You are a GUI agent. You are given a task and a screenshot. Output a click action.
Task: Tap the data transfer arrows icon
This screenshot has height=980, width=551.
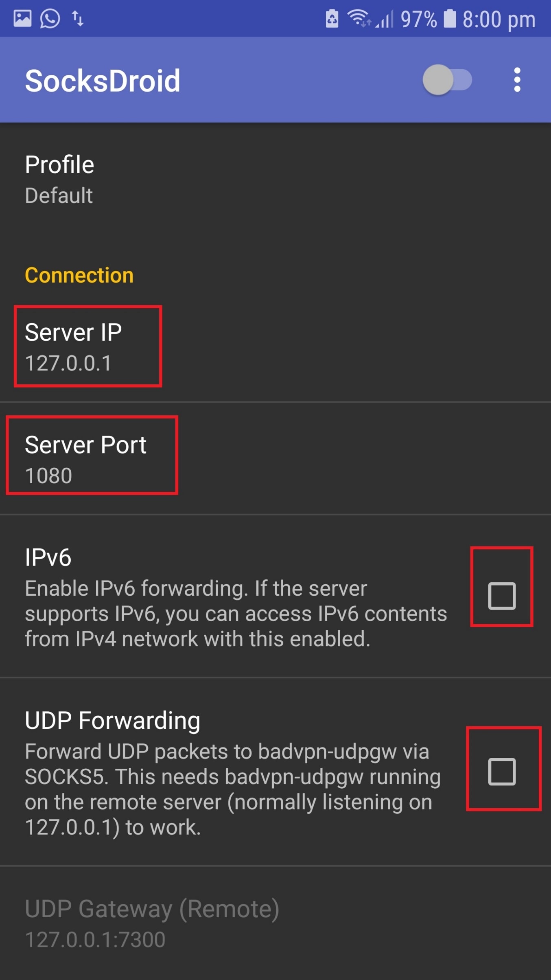click(78, 18)
